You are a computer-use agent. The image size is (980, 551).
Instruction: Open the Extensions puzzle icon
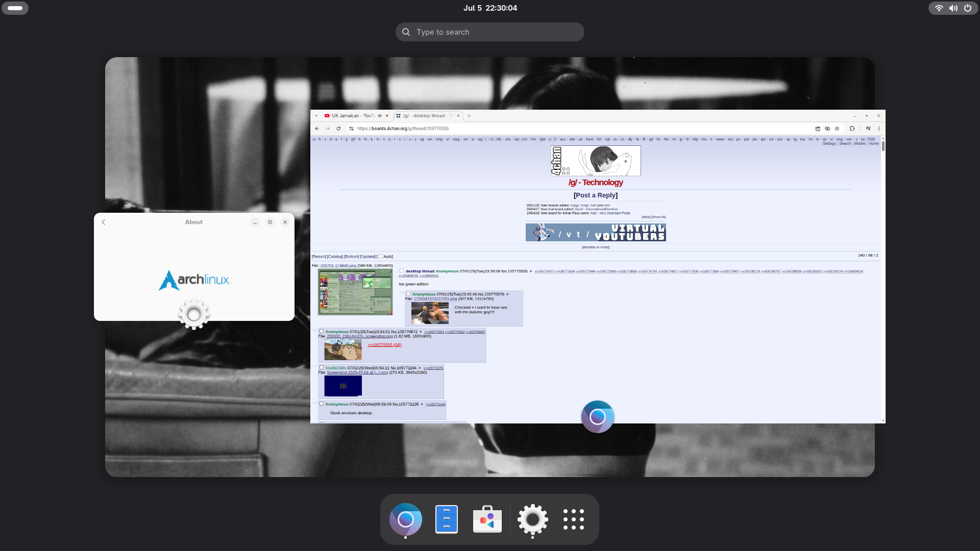tap(852, 129)
